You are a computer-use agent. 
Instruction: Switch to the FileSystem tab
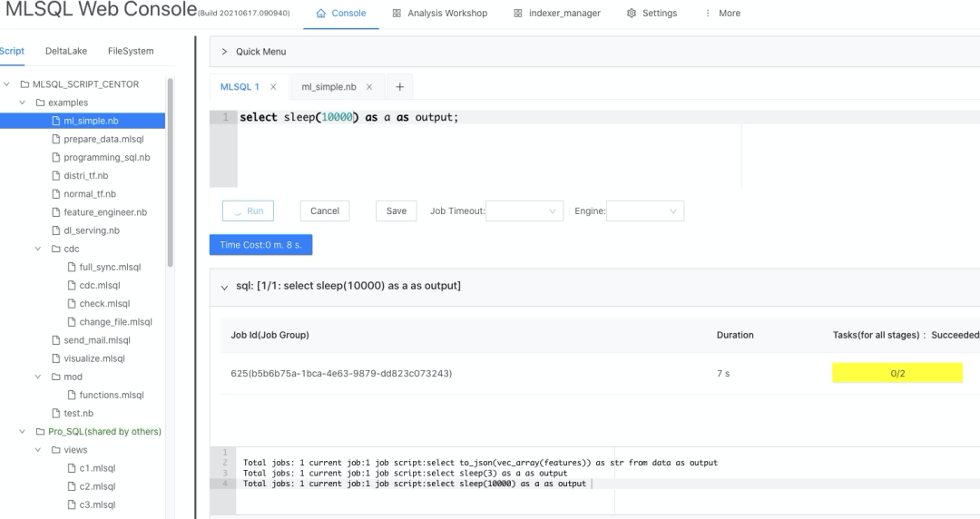point(131,51)
